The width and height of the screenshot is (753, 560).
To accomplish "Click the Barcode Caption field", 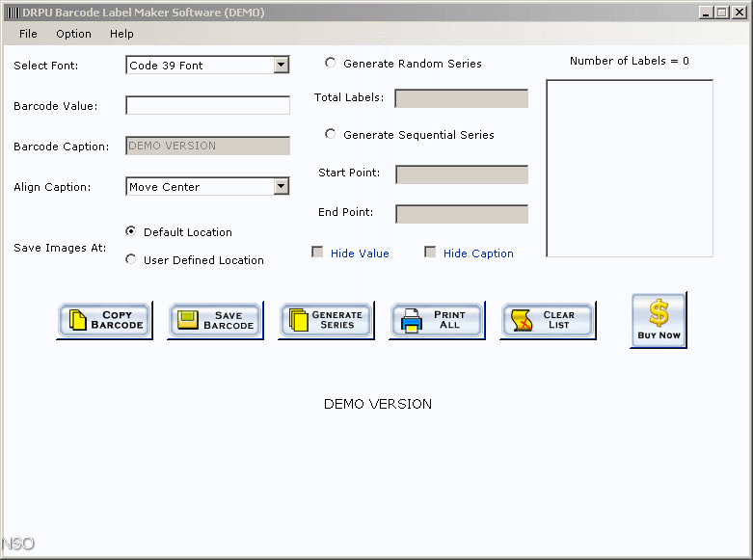I will coord(207,146).
